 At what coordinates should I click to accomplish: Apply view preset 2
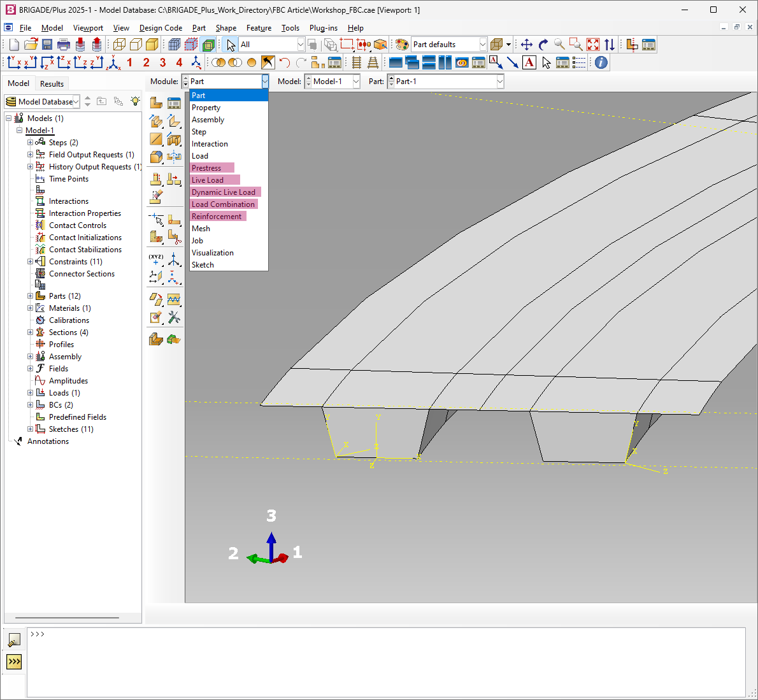click(146, 62)
